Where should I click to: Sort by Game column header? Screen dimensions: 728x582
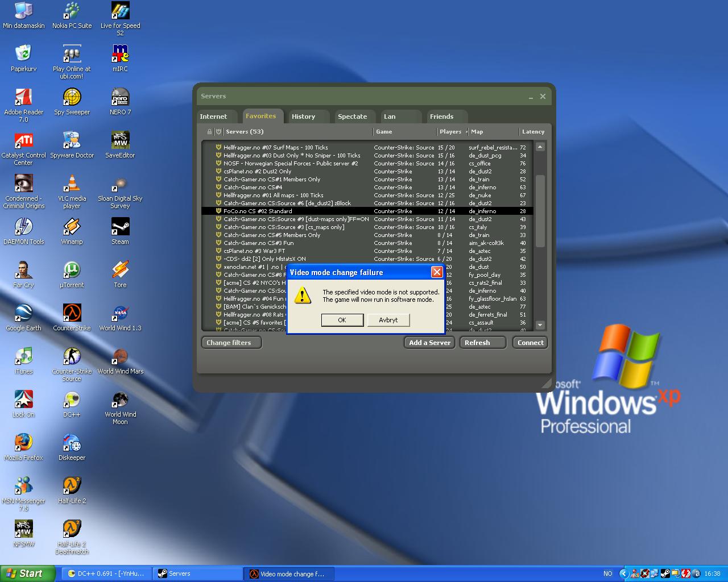tap(404, 132)
